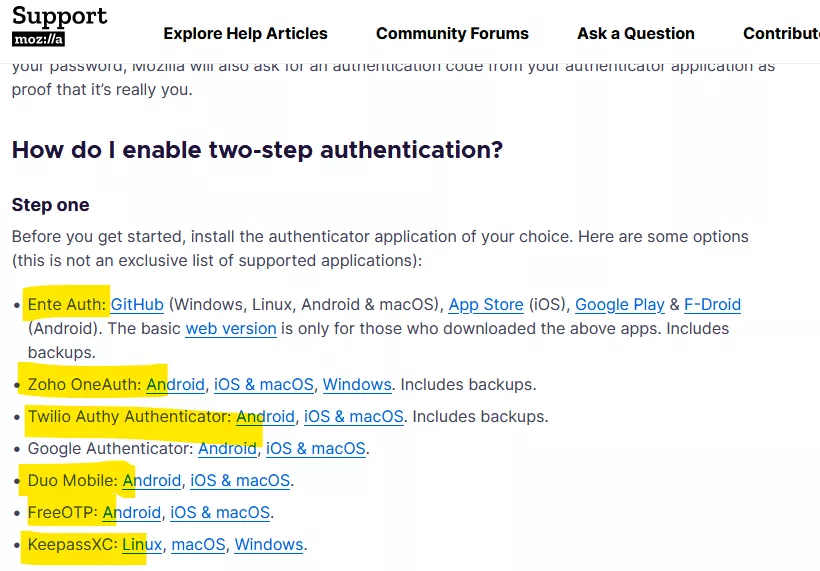Screen dimensions: 820x571
Task: Open Duo Mobile Android link
Action: tap(152, 480)
